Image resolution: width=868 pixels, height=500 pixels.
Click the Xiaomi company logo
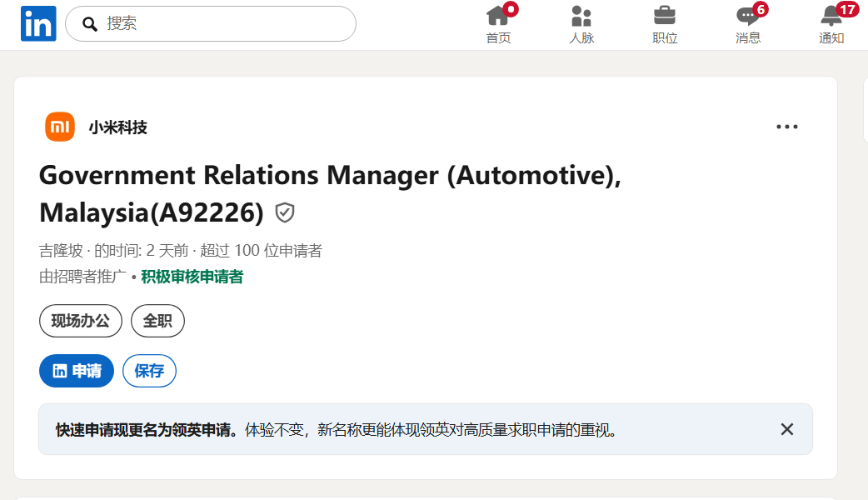tap(60, 127)
